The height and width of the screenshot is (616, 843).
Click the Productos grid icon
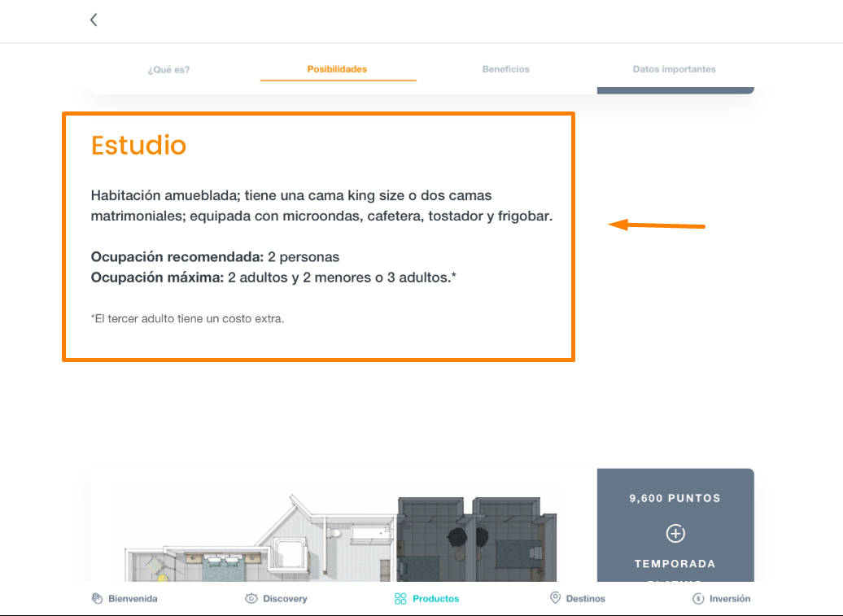pyautogui.click(x=400, y=598)
